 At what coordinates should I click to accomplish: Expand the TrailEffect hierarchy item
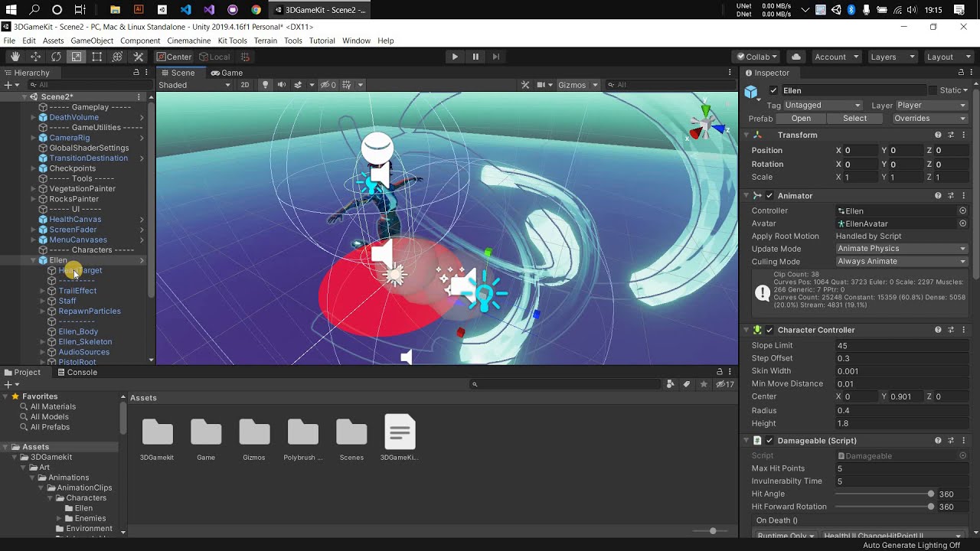(42, 291)
